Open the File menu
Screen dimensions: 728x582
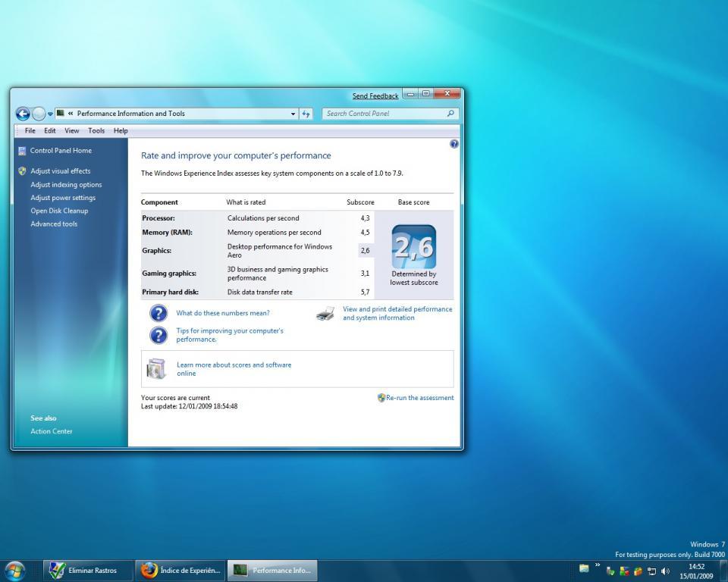[30, 131]
